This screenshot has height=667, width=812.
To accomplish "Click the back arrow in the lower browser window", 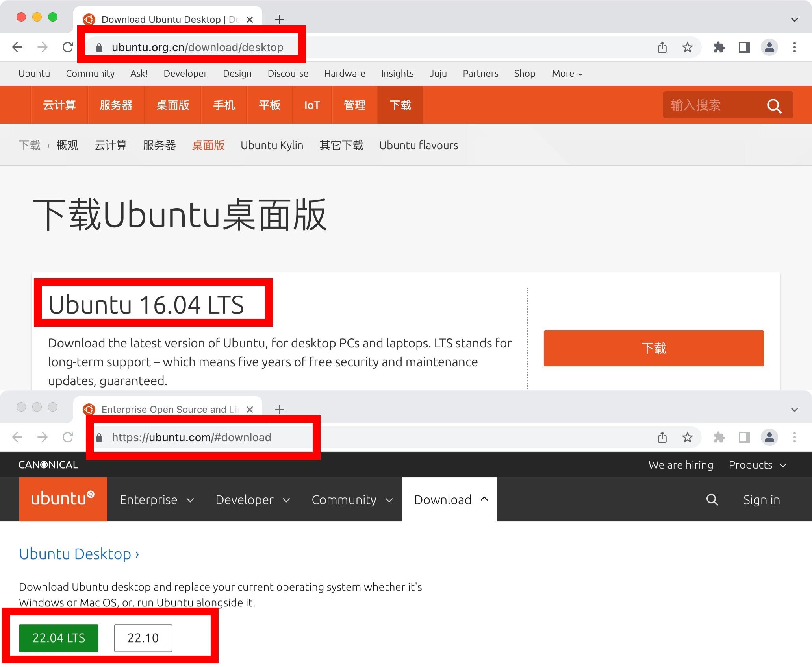I will coord(17,437).
